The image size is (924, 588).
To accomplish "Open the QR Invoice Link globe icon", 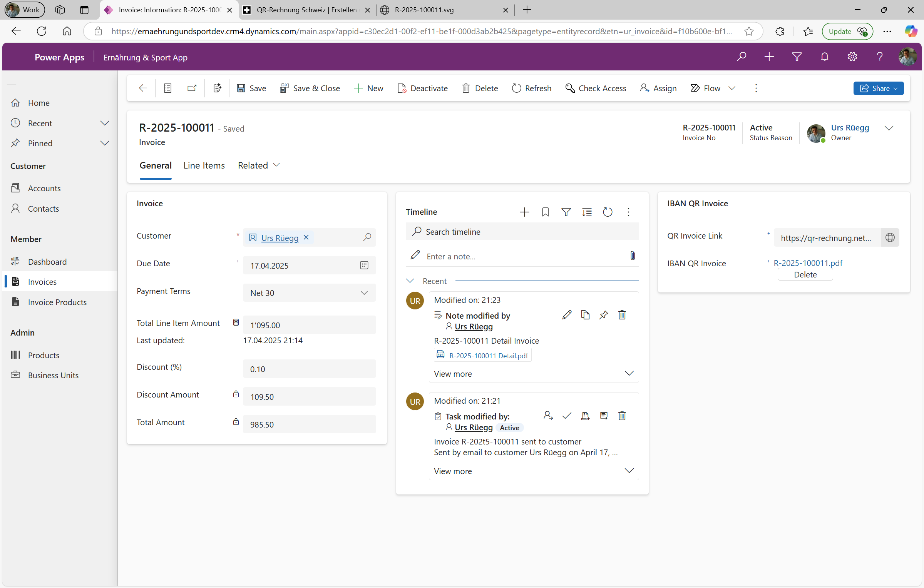I will pyautogui.click(x=890, y=237).
